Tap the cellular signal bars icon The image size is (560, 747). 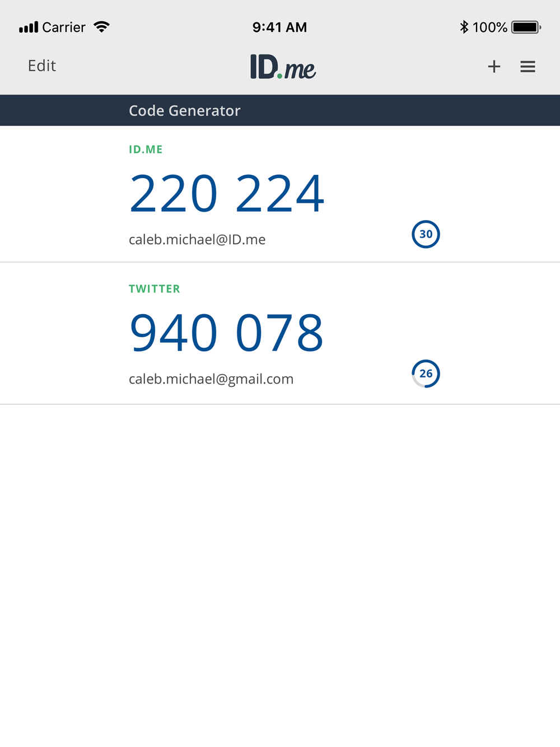point(29,27)
